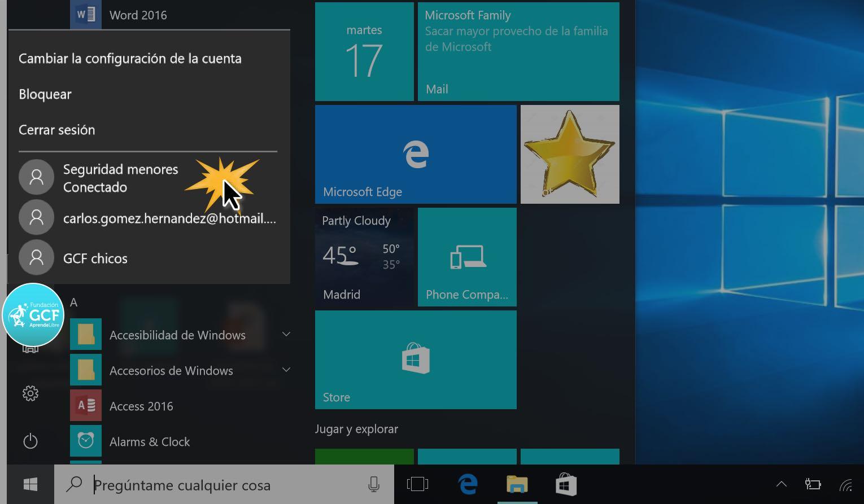Open the Wi-Fi network tray icon
This screenshot has height=504, width=864.
coord(845,484)
